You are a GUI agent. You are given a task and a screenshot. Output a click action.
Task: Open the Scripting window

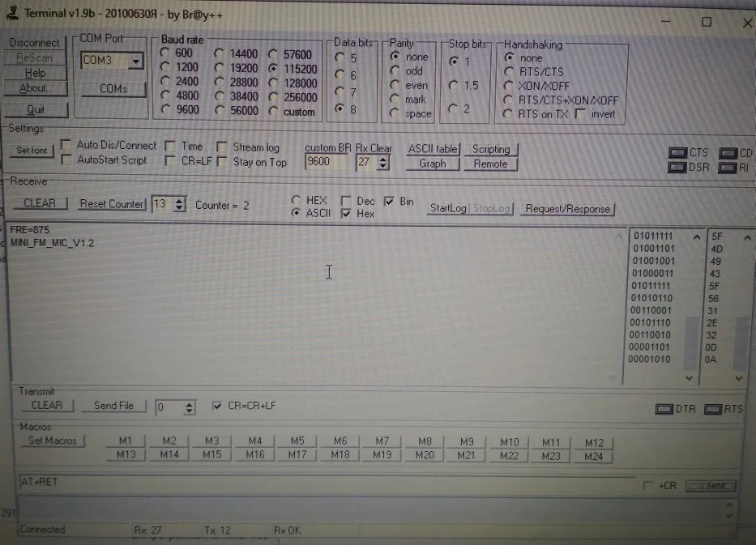pos(491,149)
